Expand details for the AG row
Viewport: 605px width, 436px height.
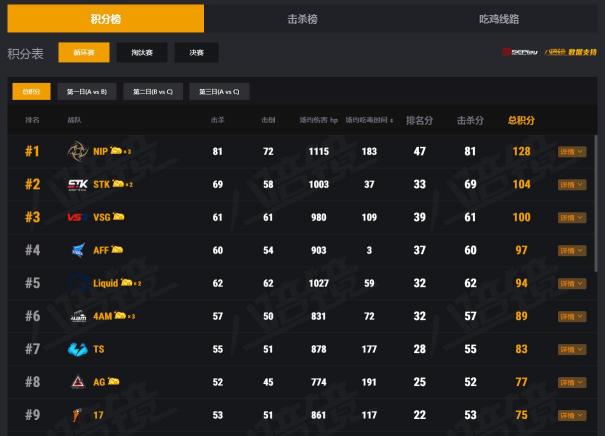pyautogui.click(x=572, y=383)
